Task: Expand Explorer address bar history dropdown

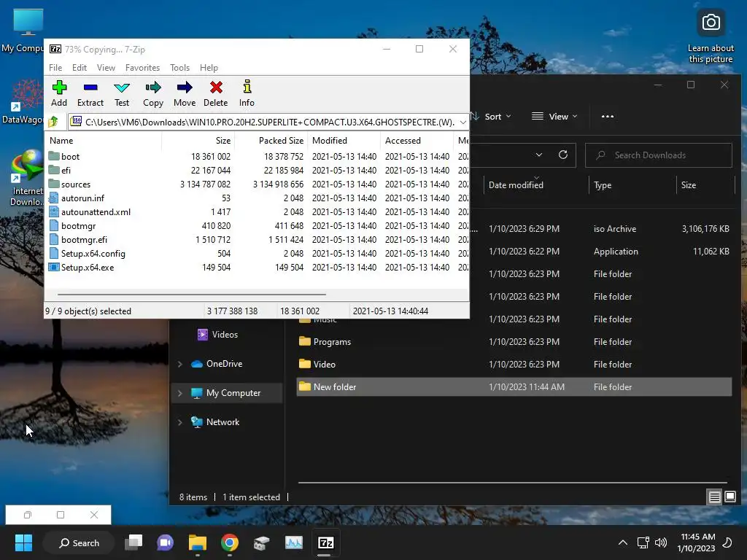Action: tap(539, 155)
